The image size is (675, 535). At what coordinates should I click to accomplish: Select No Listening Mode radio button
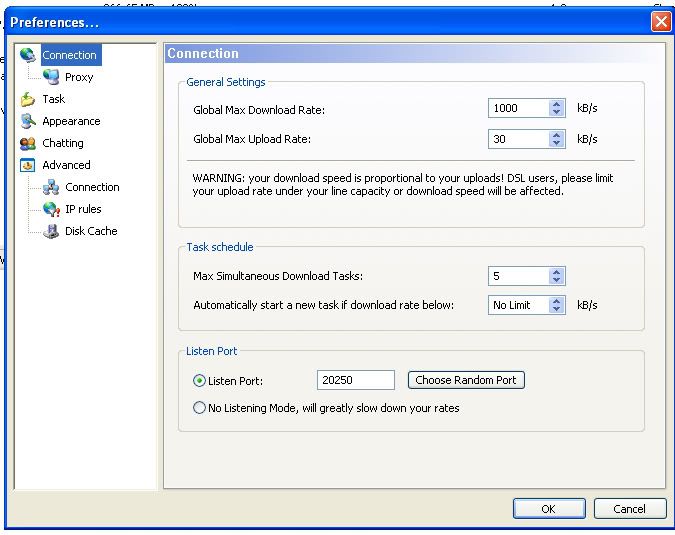(199, 408)
